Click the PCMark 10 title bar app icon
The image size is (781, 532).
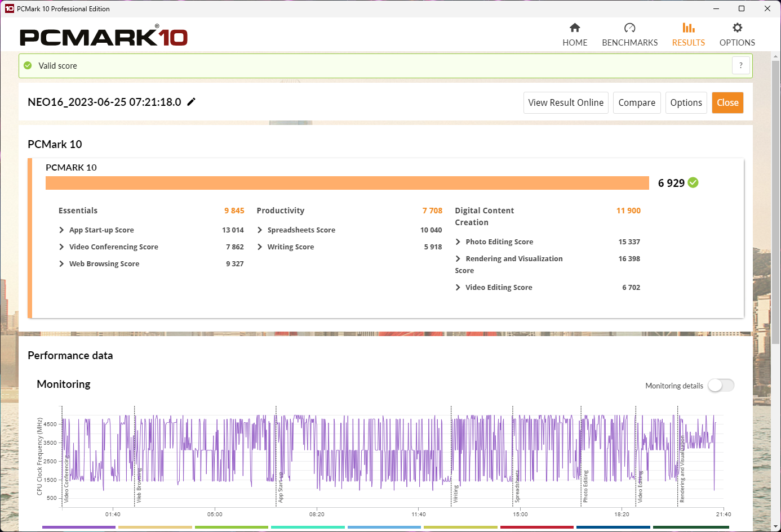coord(10,8)
